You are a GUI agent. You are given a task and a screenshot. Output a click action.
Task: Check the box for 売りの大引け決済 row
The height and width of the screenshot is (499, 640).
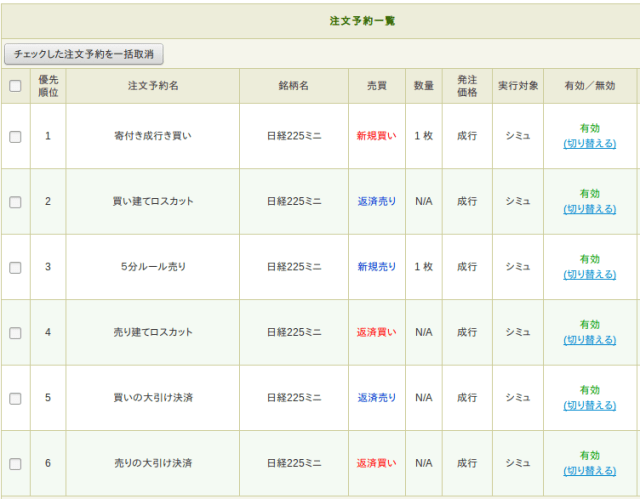pos(15,464)
